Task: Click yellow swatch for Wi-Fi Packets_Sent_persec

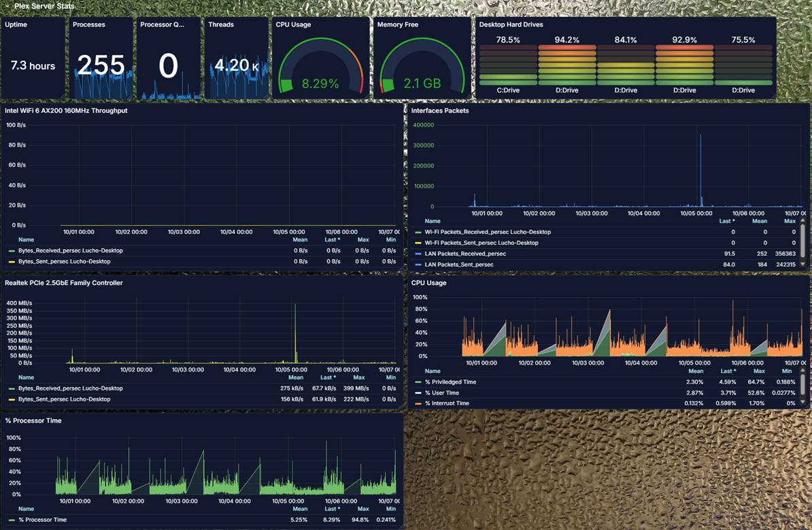Action: [418, 243]
